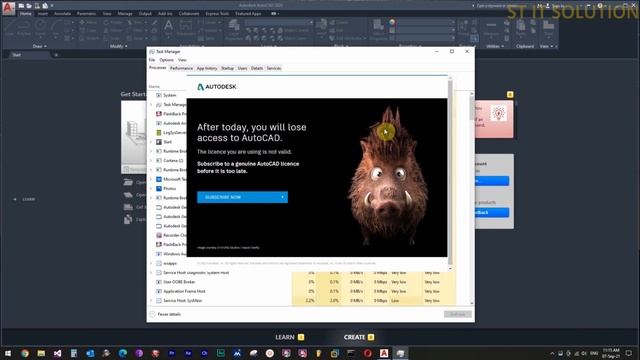Select the Circle tool in AutoCAD ribbon
Screen dimensions: 640x360
[x=40, y=29]
